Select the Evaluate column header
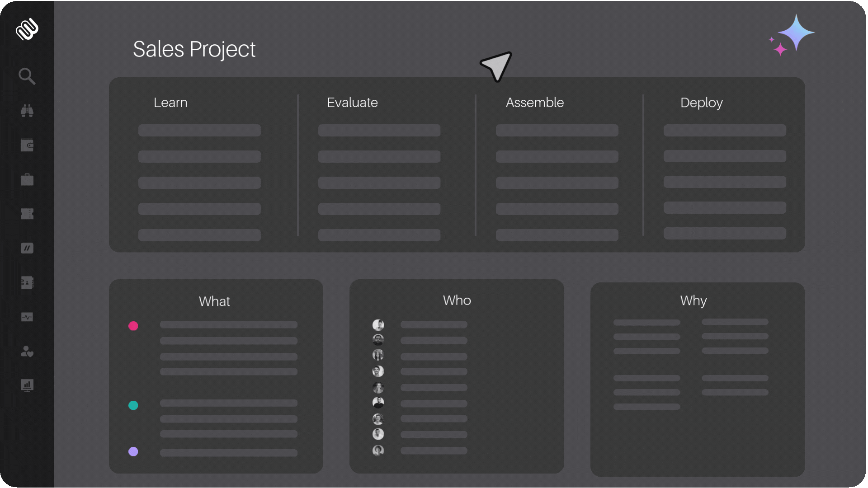Image resolution: width=868 pixels, height=488 pixels. click(352, 103)
